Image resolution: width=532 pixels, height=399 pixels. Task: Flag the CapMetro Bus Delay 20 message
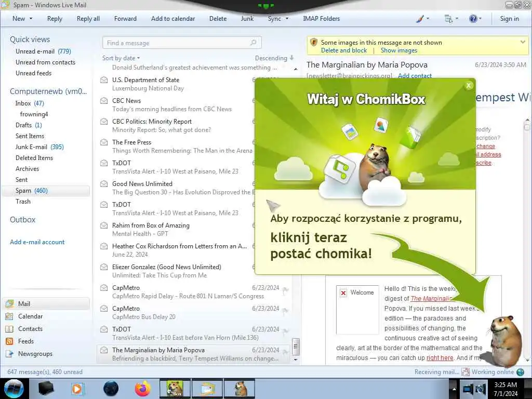(x=286, y=311)
